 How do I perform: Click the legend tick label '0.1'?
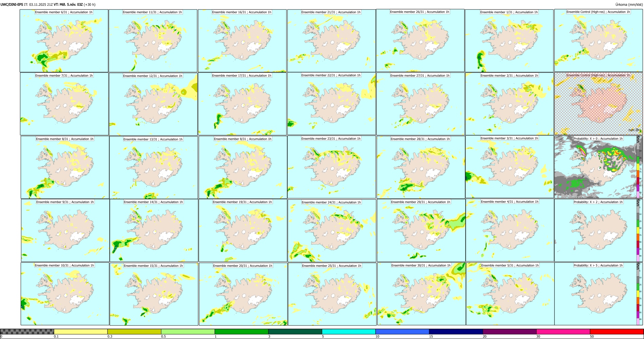tap(56, 337)
